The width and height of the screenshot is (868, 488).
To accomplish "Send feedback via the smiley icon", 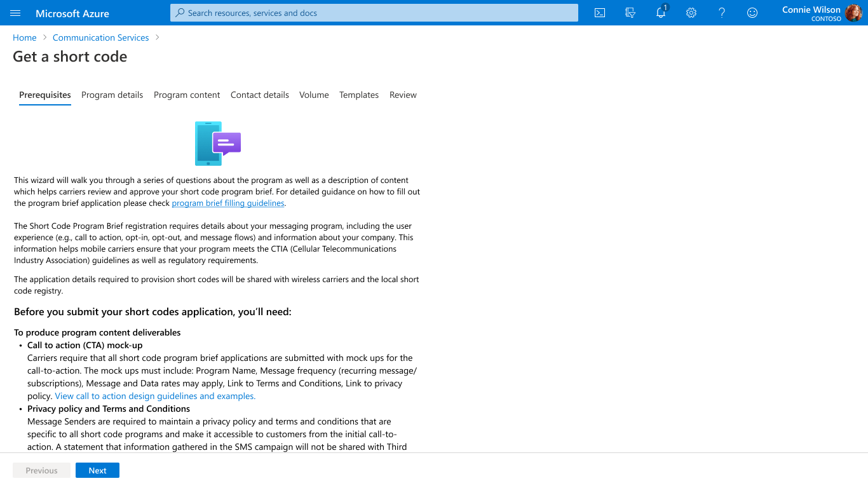I will pos(752,13).
